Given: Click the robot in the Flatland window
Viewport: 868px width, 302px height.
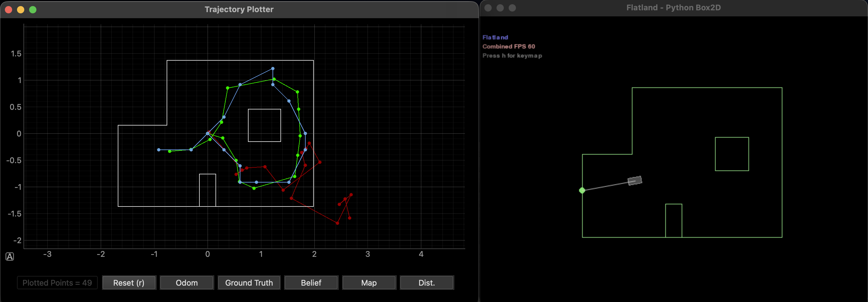Looking at the screenshot, I should coord(635,181).
